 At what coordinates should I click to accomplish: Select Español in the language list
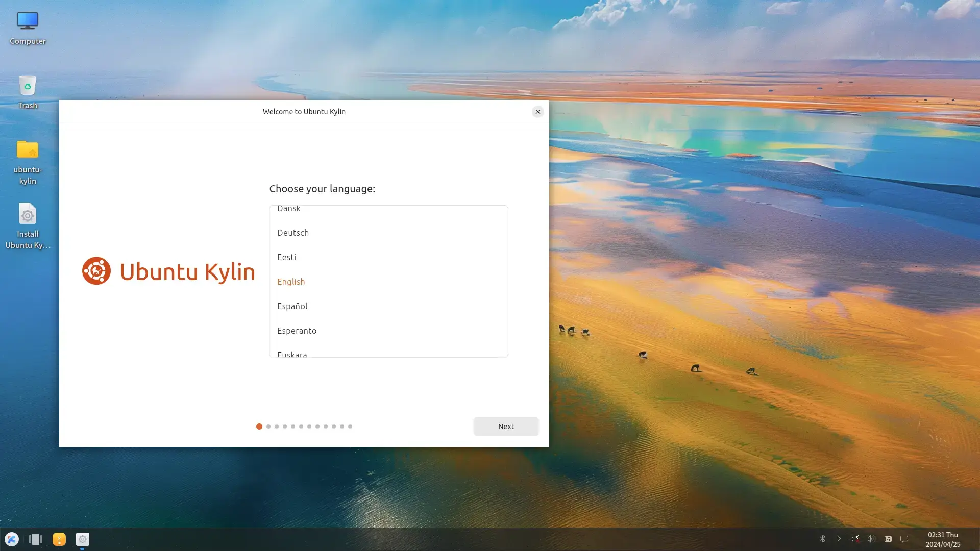(x=388, y=306)
